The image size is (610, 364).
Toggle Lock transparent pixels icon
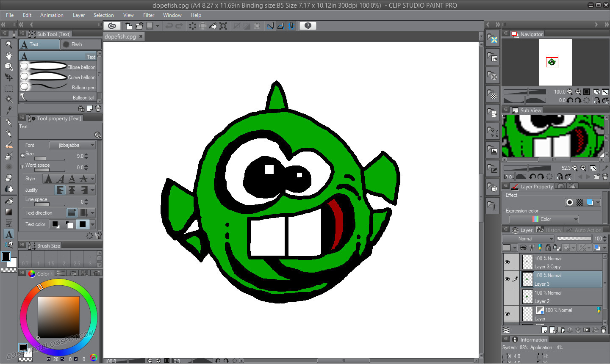[557, 248]
